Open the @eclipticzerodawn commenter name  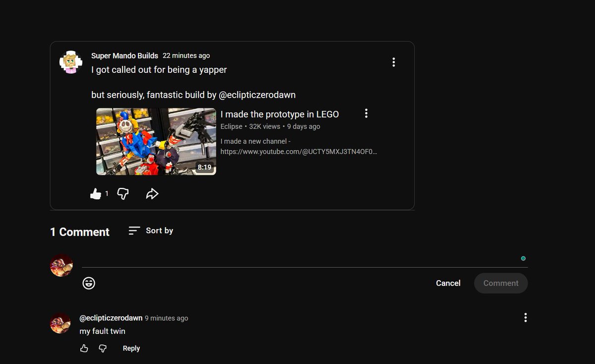111,318
